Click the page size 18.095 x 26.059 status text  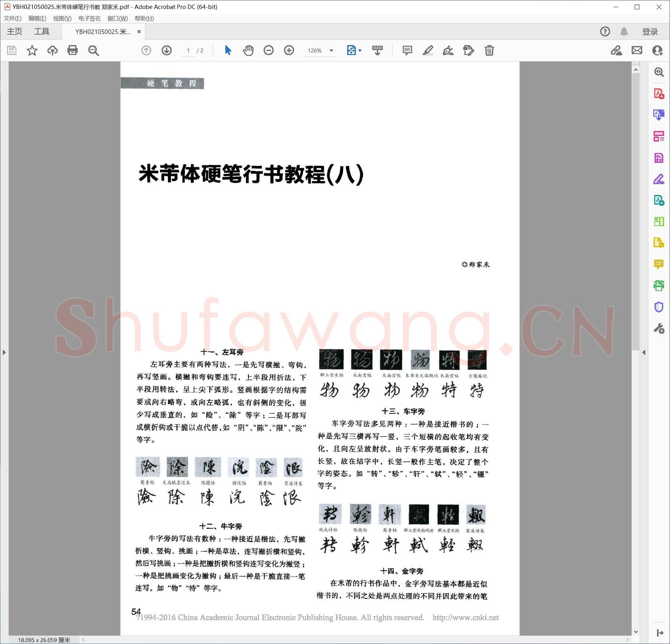[44, 640]
